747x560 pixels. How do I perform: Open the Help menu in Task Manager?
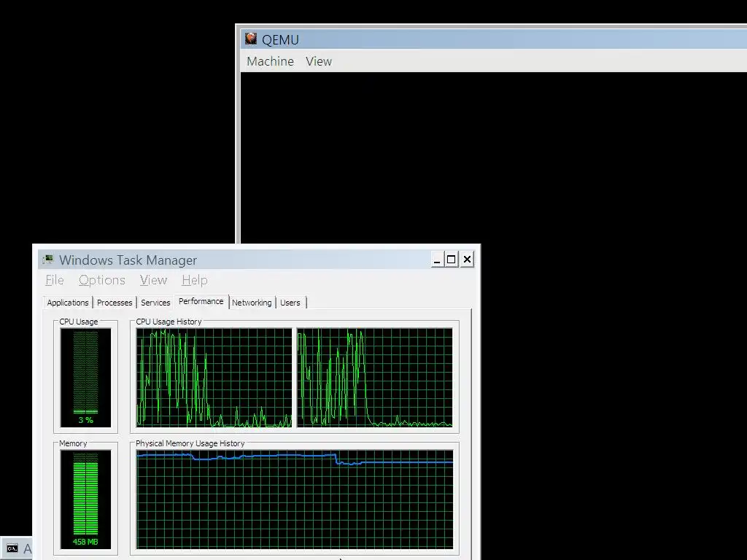tap(194, 280)
